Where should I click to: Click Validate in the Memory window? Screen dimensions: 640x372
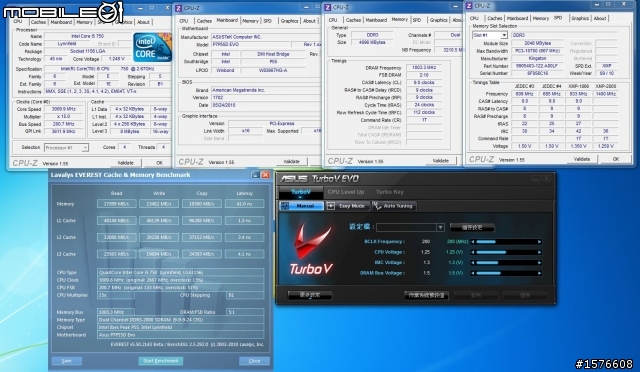coord(440,160)
